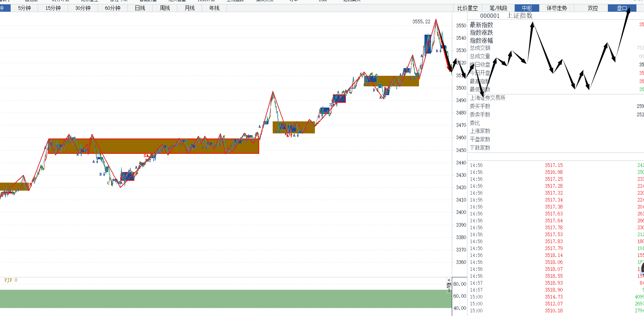Switch to the 5分钟 period tab
The image size is (644, 316).
pyautogui.click(x=24, y=8)
